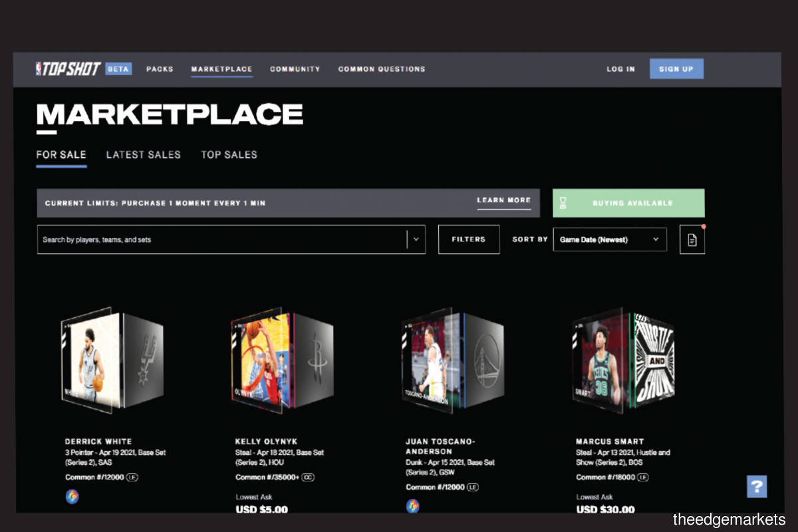This screenshot has width=798, height=532.
Task: Click the document list icon beside sort
Action: [692, 239]
